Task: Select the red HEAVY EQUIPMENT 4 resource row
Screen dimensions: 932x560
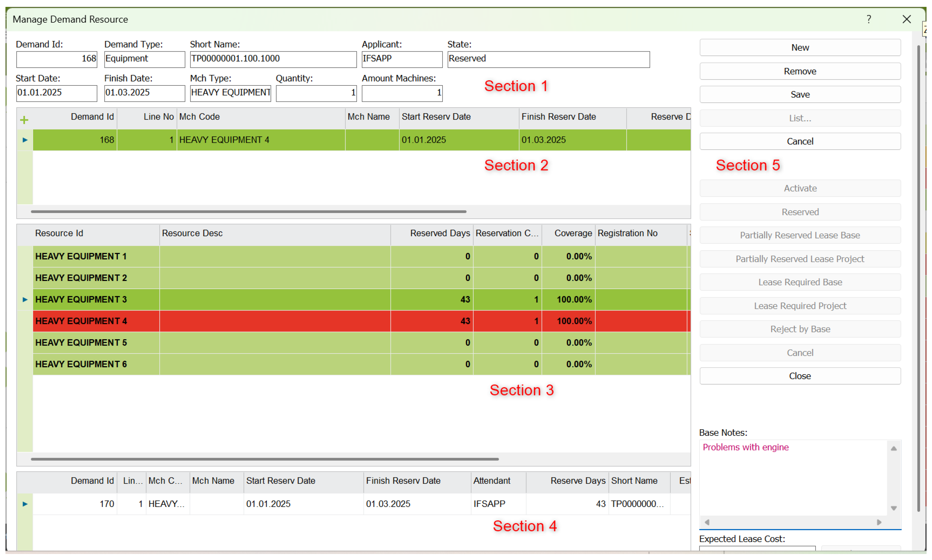Action: click(361, 321)
